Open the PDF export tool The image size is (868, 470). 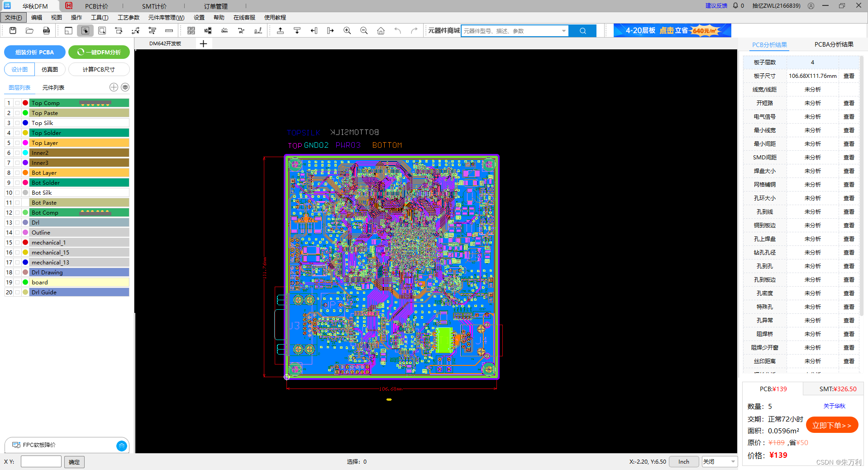pyautogui.click(x=47, y=30)
